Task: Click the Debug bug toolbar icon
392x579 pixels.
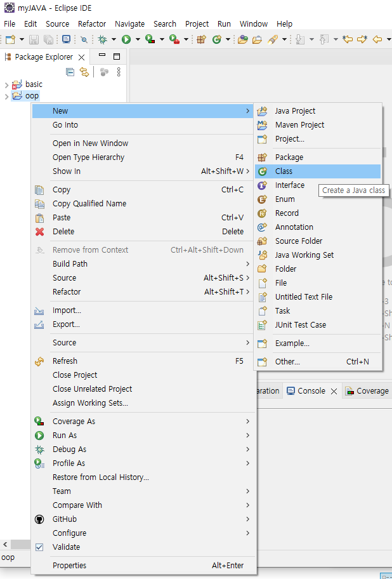Action: coord(103,39)
